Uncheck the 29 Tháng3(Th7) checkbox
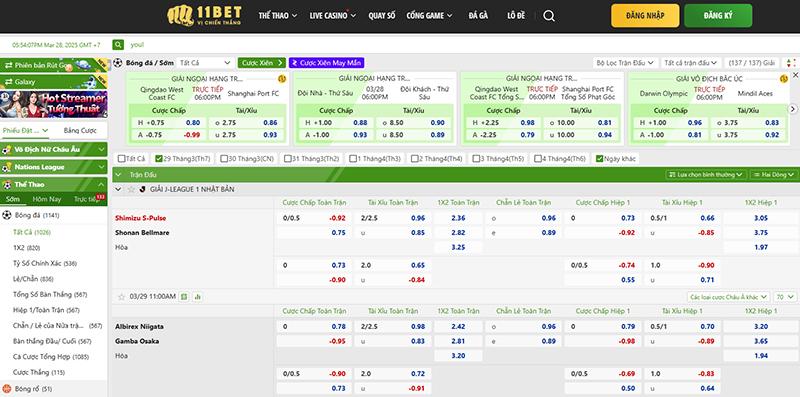The image size is (800, 397). click(159, 159)
